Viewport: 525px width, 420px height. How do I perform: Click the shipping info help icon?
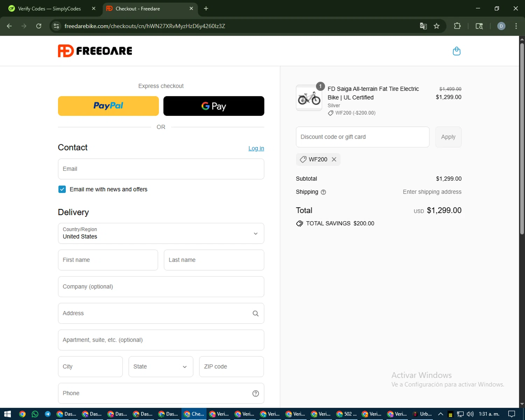coord(323,192)
